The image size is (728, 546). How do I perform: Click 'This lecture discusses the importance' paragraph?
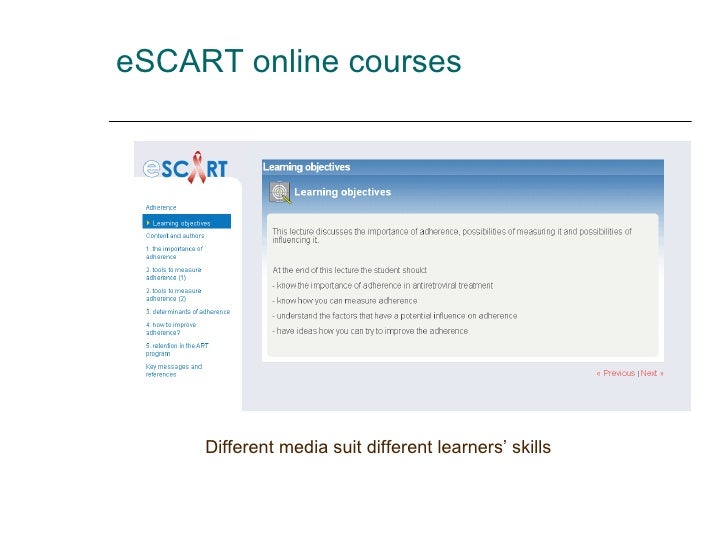click(452, 235)
